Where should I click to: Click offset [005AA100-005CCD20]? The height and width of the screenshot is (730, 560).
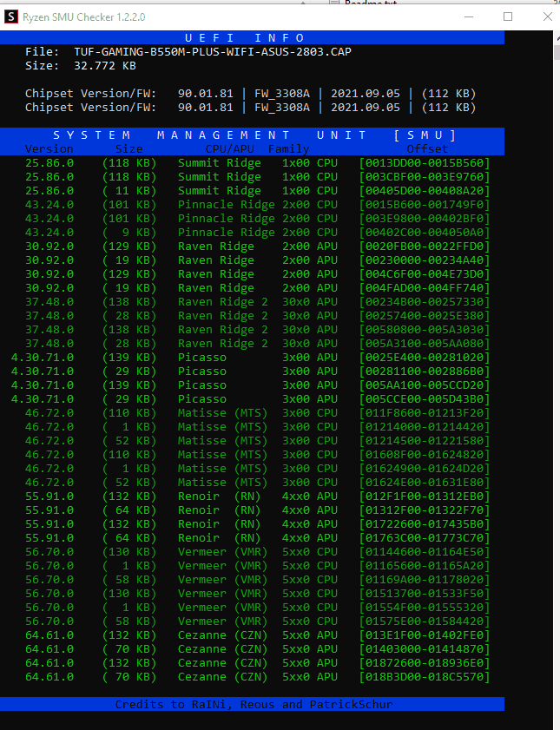[424, 385]
